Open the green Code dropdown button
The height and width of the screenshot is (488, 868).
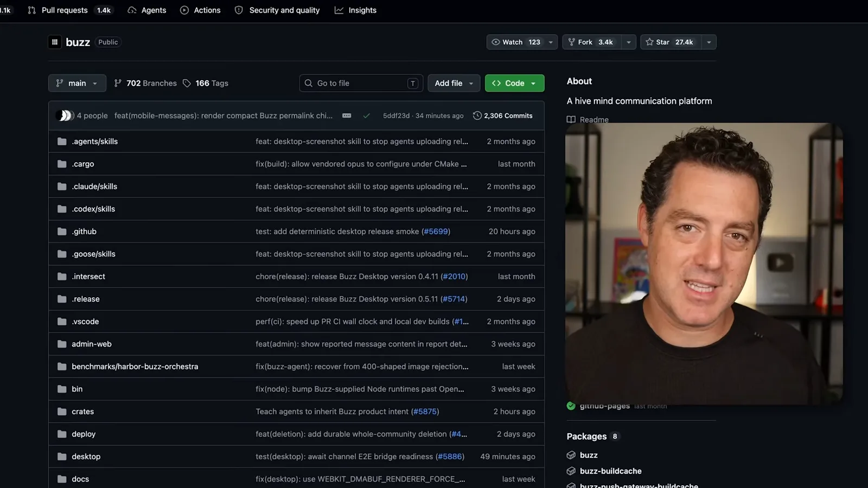pyautogui.click(x=514, y=83)
